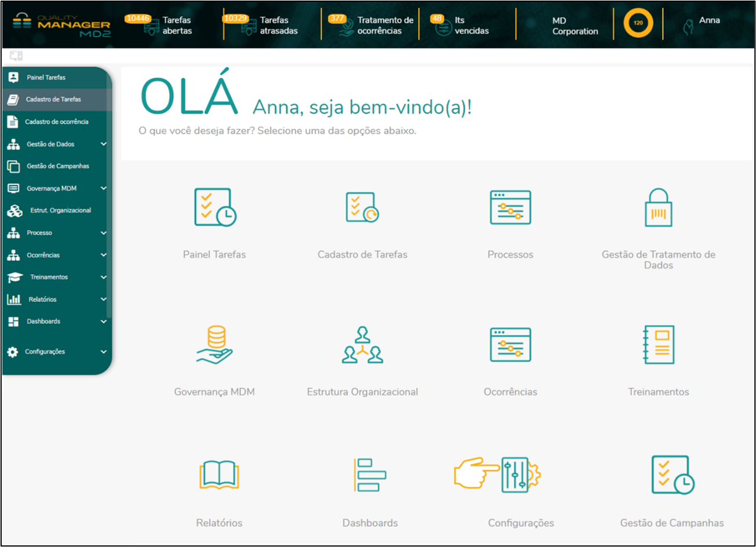Click the MD Corporation company name
756x547 pixels.
coord(575,26)
